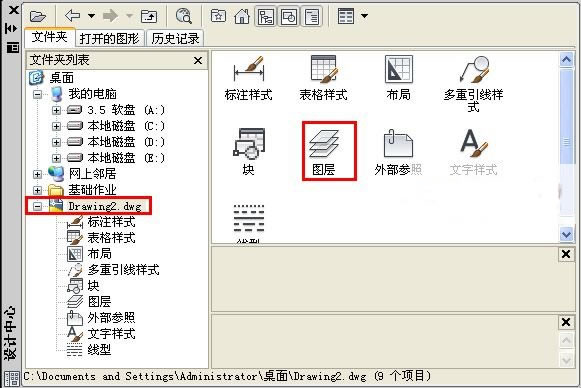Select the 基础作业 folder
The height and width of the screenshot is (388, 581).
click(93, 190)
